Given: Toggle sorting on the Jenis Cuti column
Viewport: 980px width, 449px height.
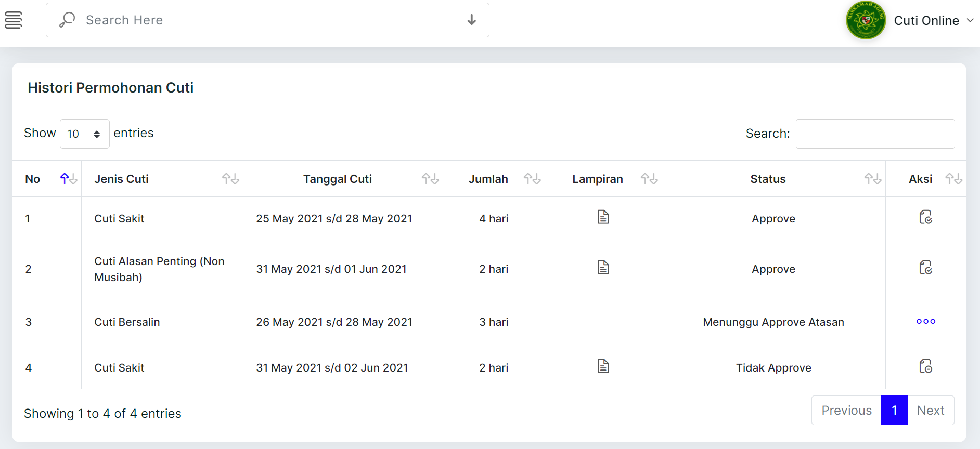Looking at the screenshot, I should click(x=230, y=178).
